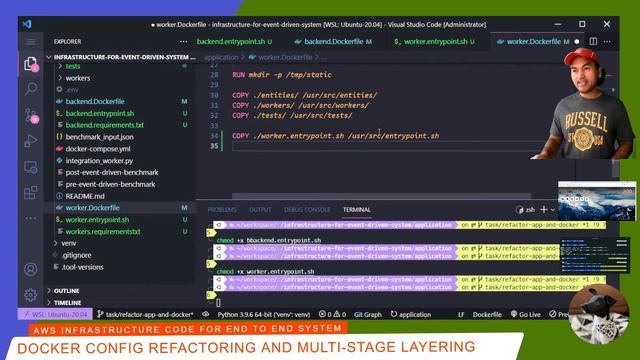
Task: Click the terminal prompt cursor
Action: click(x=218, y=302)
